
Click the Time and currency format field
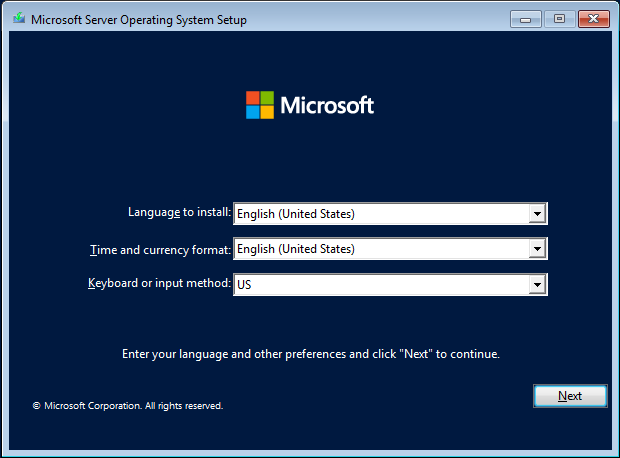[x=380, y=249]
